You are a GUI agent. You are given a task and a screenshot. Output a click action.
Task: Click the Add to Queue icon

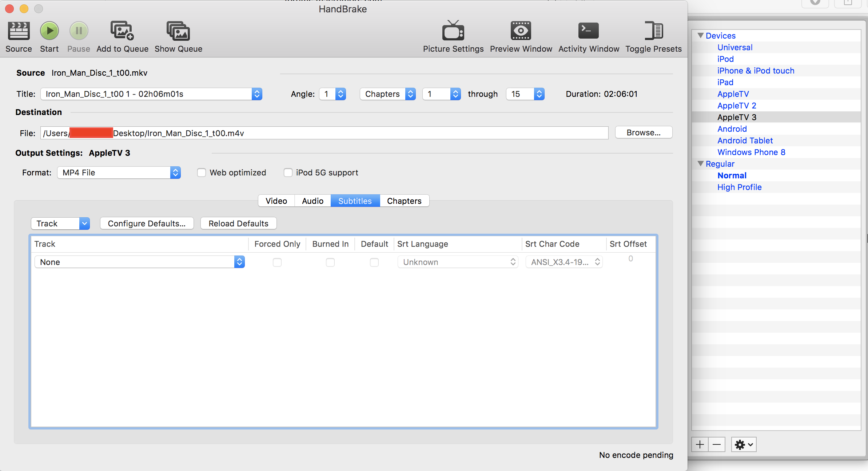[x=122, y=31]
